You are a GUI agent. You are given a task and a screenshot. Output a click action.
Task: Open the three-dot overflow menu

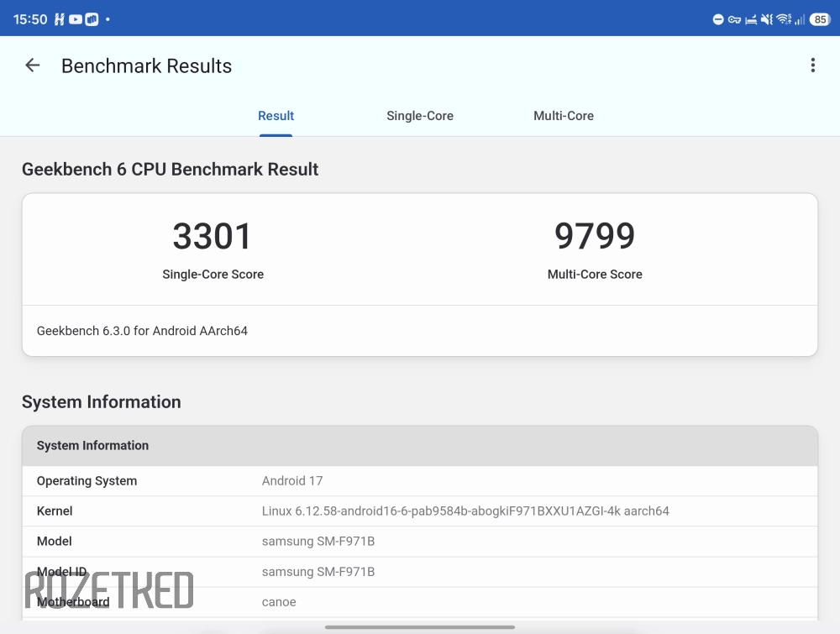[x=812, y=65]
